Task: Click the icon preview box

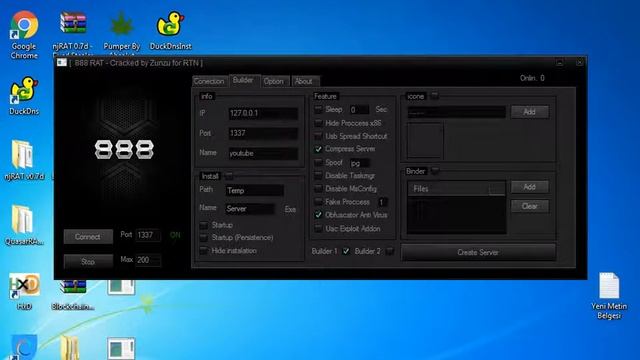Action: 425,140
